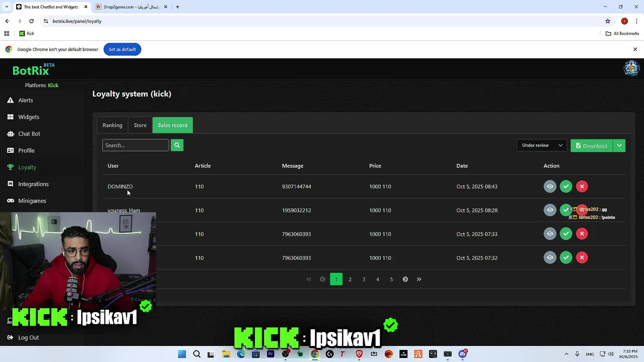
Task: Open All Bookmarks folder
Action: coord(622,34)
